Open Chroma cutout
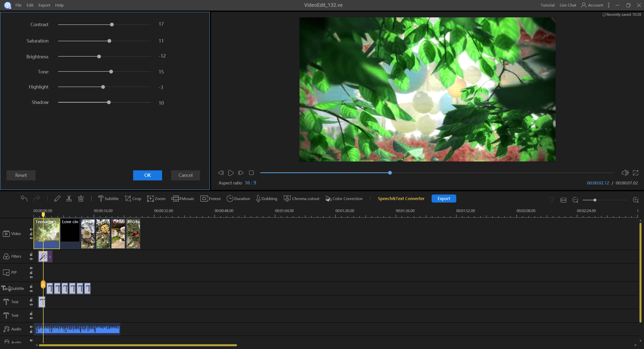 click(301, 199)
